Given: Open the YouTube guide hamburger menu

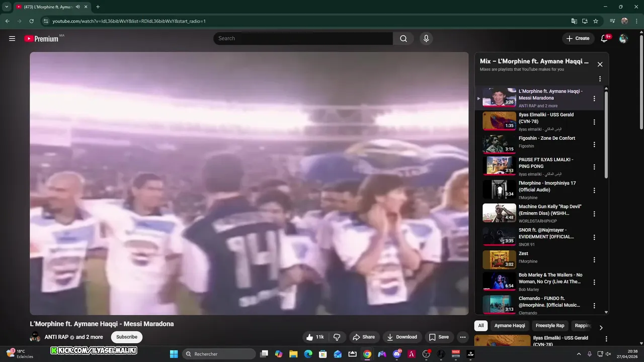Looking at the screenshot, I should click(x=12, y=38).
